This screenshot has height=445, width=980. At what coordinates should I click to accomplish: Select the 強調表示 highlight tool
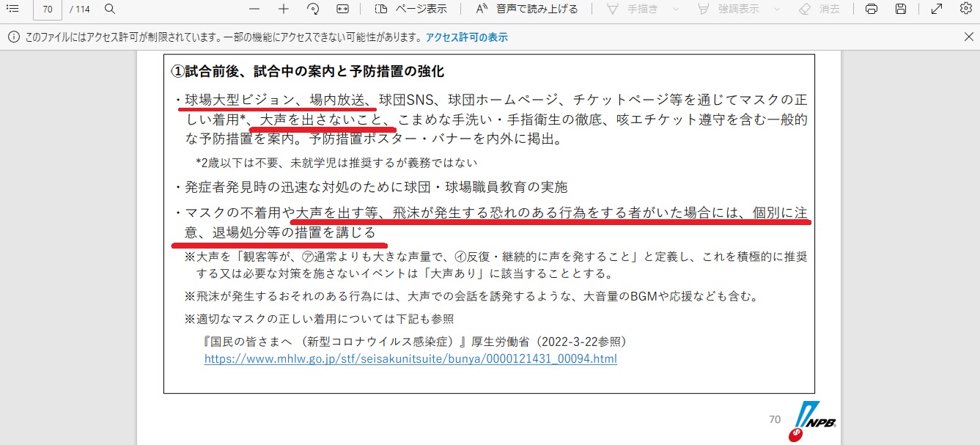tap(728, 9)
